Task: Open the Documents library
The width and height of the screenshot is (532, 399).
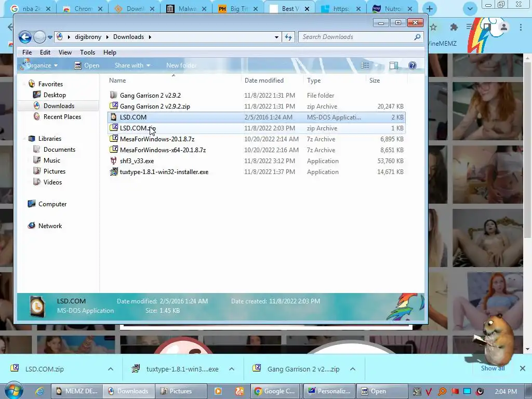Action: (59, 149)
